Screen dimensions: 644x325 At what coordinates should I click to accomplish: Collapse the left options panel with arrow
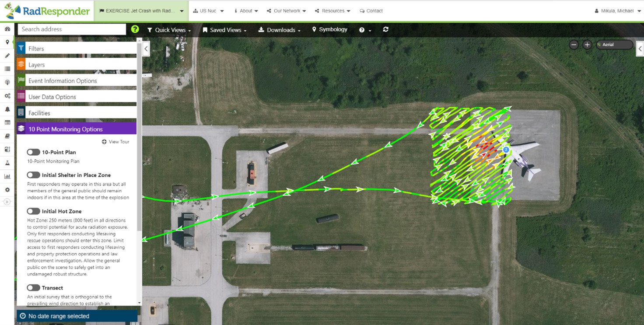pyautogui.click(x=146, y=49)
